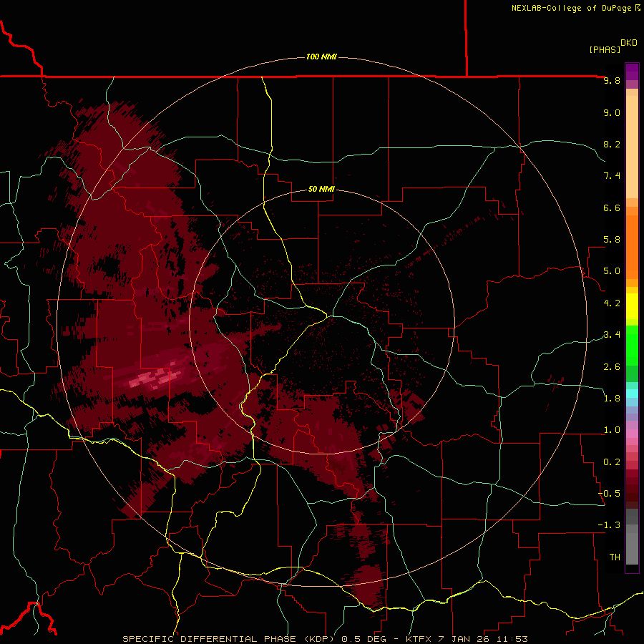Click the TH label on the legend
Screen dimensions: 644x644
coord(615,557)
